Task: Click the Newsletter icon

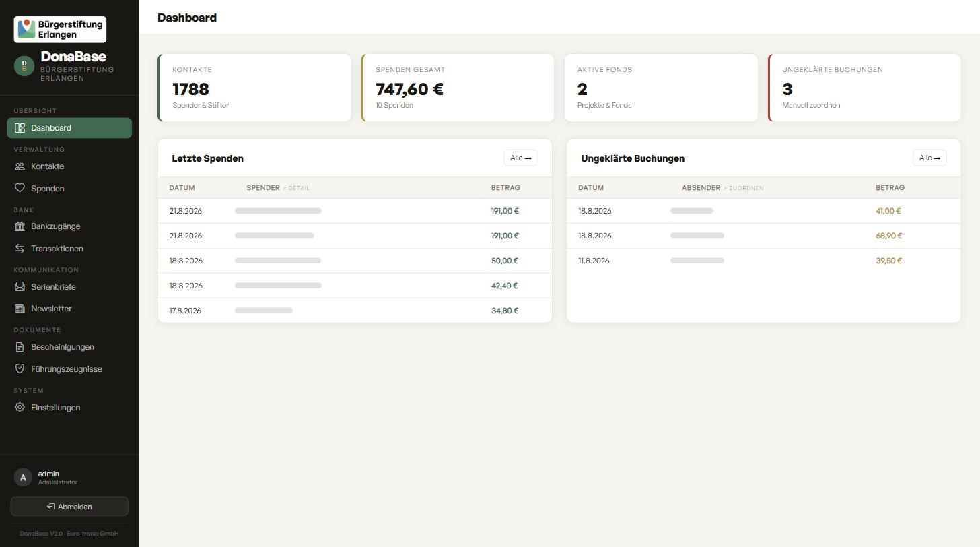Action: click(20, 309)
